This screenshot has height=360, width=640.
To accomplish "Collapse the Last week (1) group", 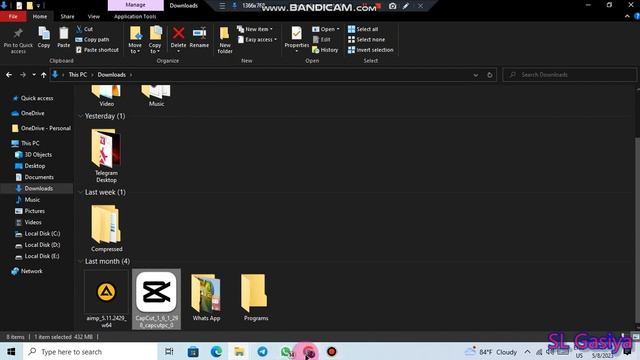I will (x=80, y=192).
